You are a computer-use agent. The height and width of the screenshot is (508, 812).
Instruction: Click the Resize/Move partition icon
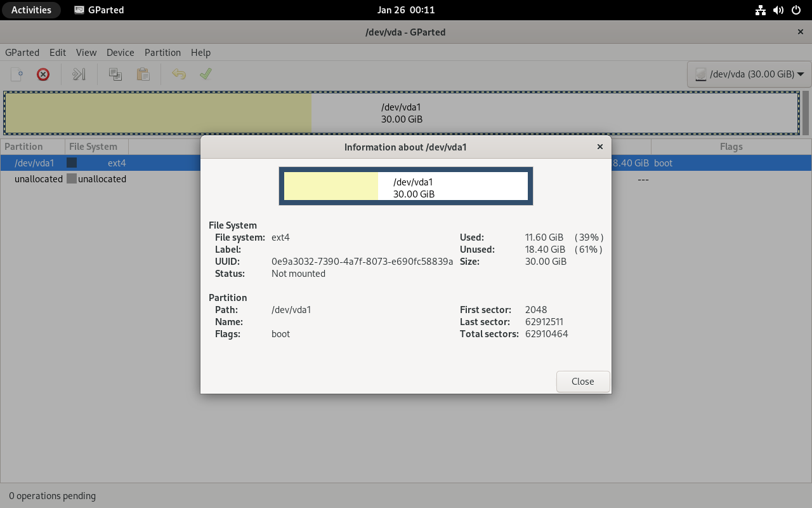click(79, 74)
